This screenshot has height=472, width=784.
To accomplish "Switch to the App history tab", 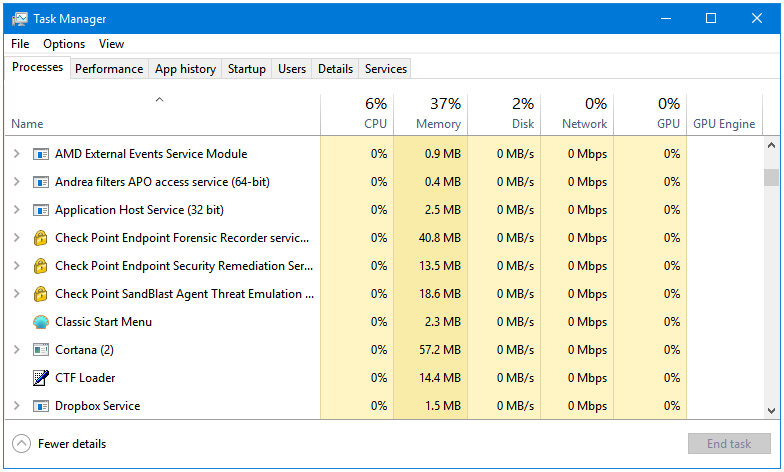I will [x=185, y=68].
